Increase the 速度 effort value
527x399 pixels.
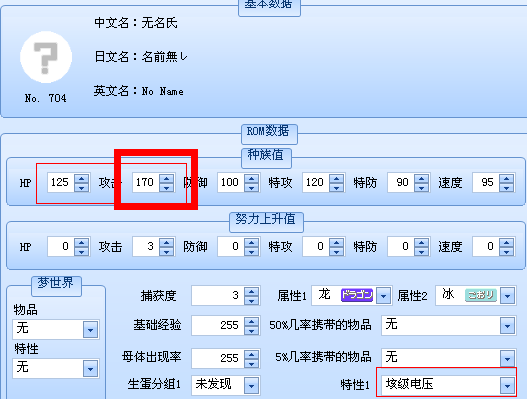506,242
